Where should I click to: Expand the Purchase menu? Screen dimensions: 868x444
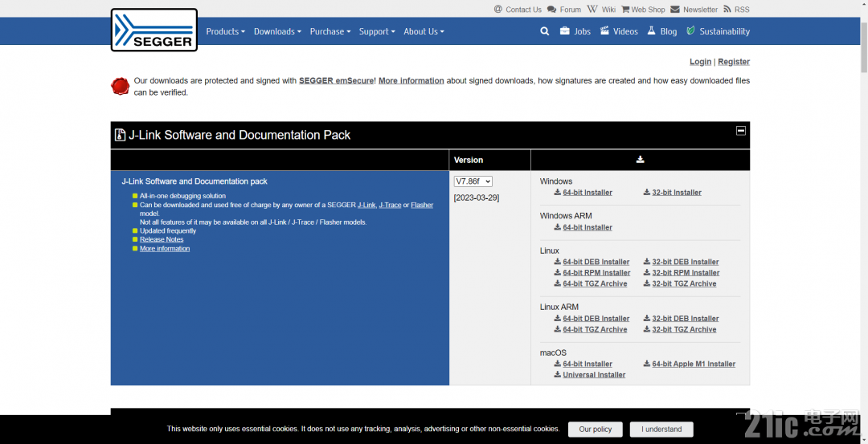(x=330, y=31)
